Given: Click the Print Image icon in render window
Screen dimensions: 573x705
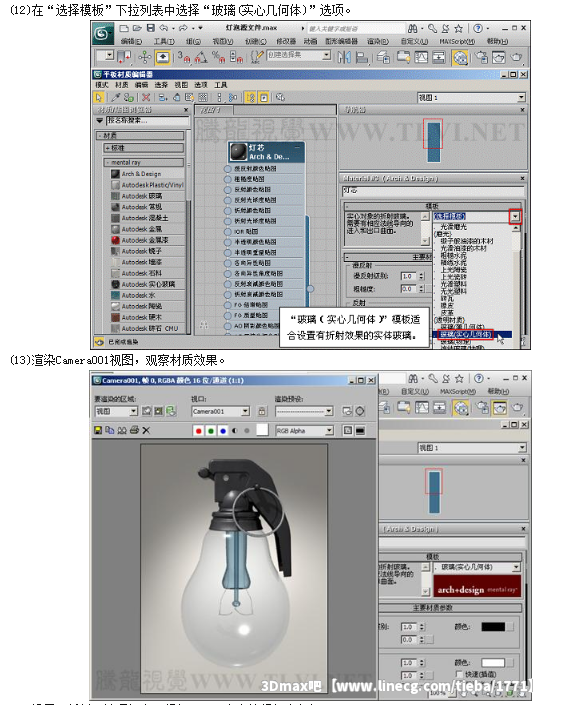Looking at the screenshot, I should (x=134, y=430).
